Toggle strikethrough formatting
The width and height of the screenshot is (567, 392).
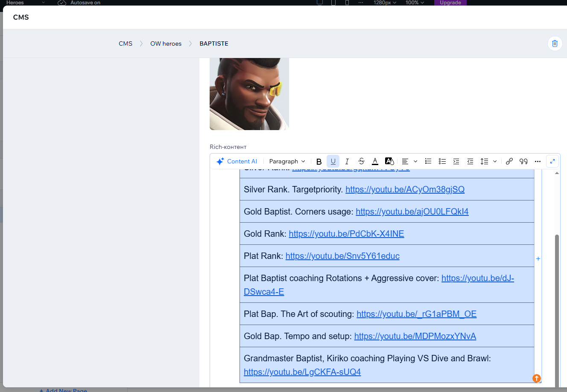click(x=361, y=161)
